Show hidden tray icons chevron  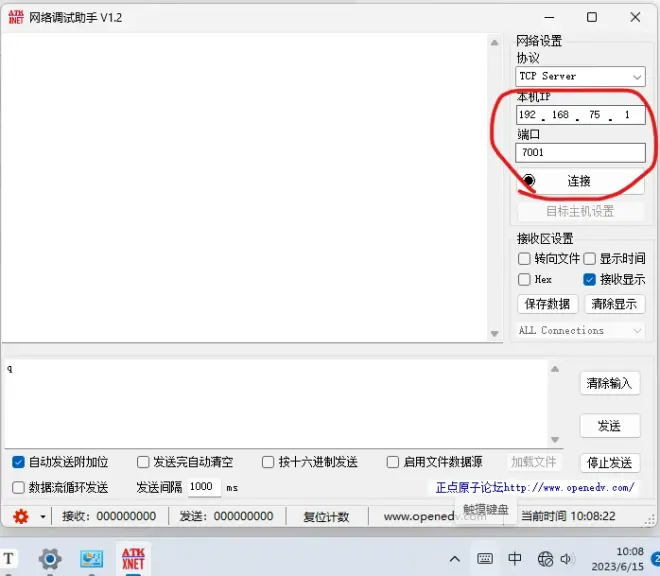pos(455,558)
